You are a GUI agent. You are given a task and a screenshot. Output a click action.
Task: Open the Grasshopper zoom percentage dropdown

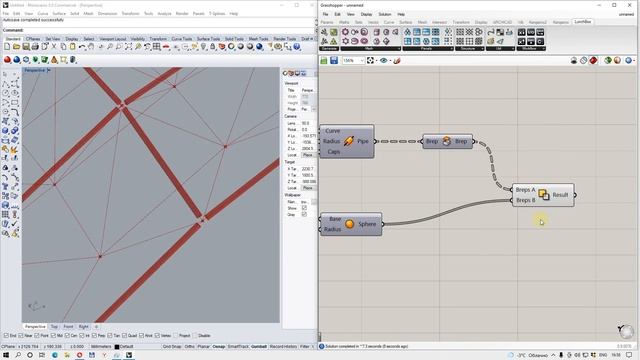pyautogui.click(x=362, y=60)
